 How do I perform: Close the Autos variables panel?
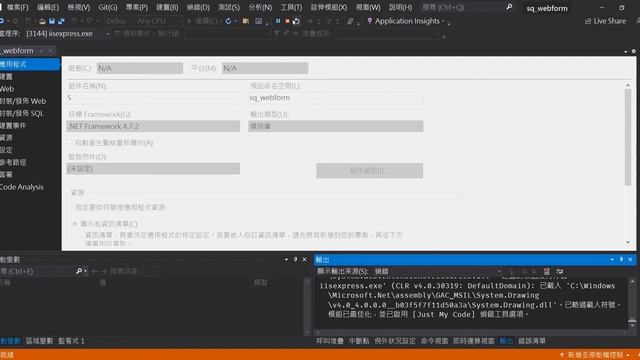coord(304,260)
